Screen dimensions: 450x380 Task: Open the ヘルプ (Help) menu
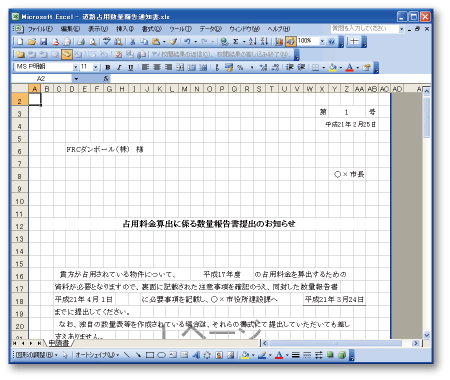(279, 29)
